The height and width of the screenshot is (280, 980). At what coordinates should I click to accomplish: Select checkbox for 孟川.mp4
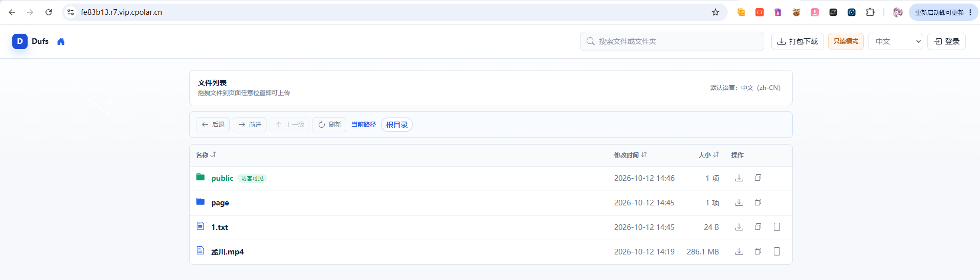click(777, 251)
